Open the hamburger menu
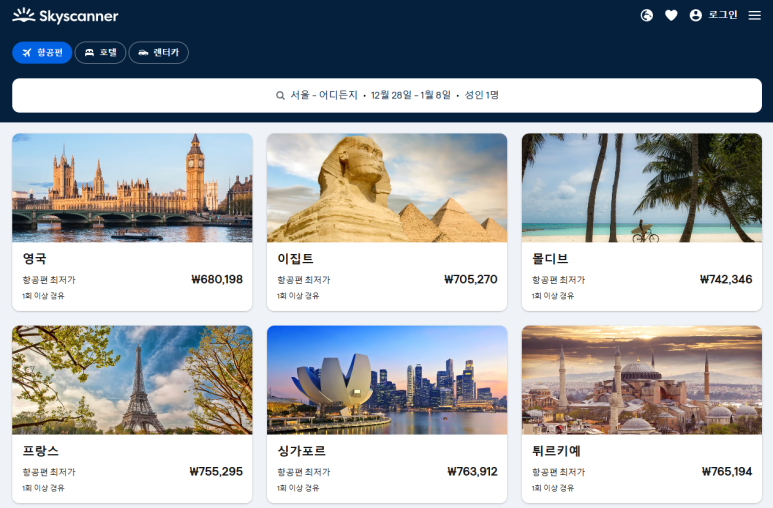The image size is (773, 508). [754, 16]
